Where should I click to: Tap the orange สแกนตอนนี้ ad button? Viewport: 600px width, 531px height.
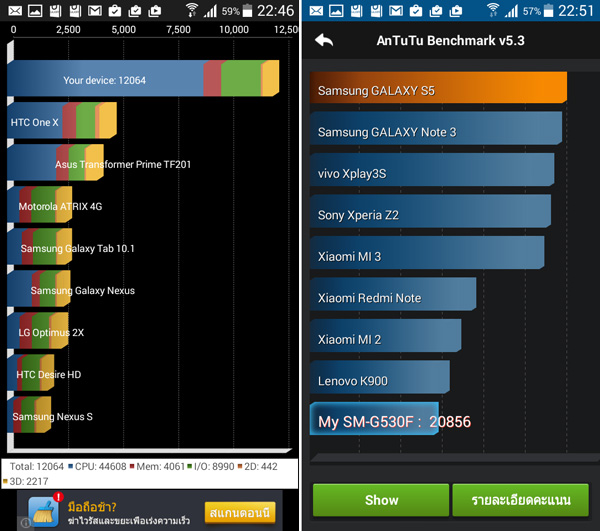(240, 513)
